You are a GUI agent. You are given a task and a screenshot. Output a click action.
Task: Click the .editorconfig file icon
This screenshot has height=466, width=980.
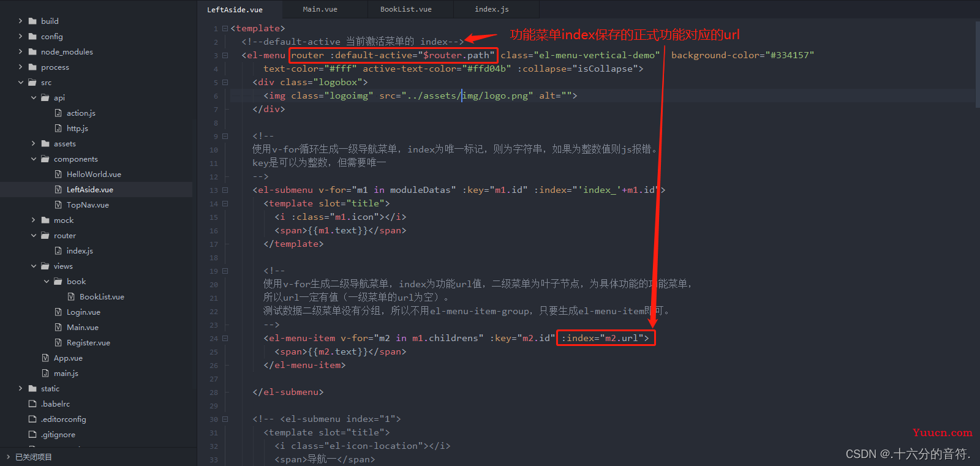coord(32,419)
